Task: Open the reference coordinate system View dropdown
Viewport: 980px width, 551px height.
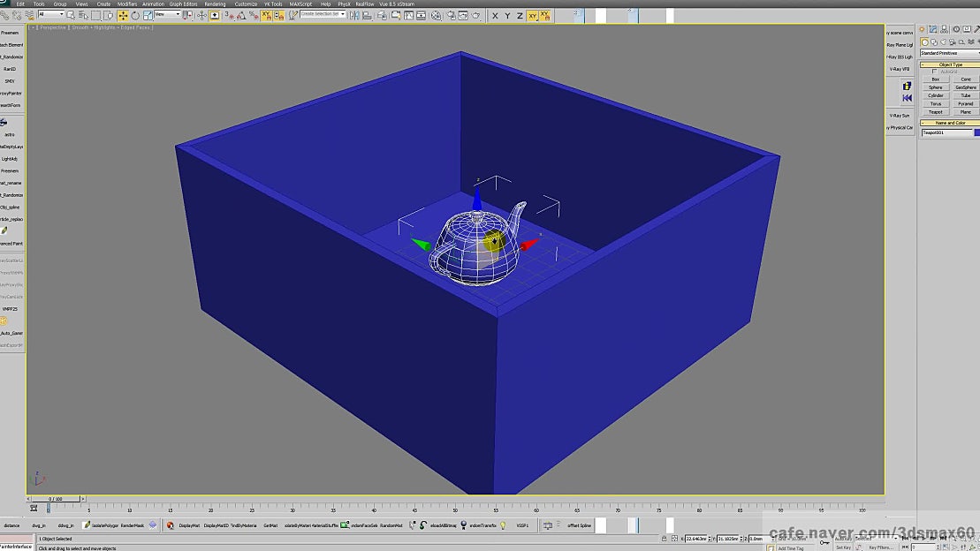Action: coord(166,15)
